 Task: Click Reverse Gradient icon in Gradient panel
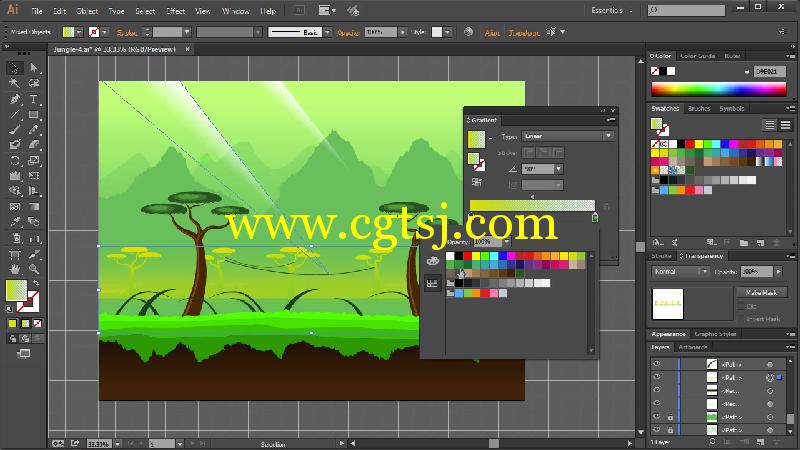click(477, 182)
